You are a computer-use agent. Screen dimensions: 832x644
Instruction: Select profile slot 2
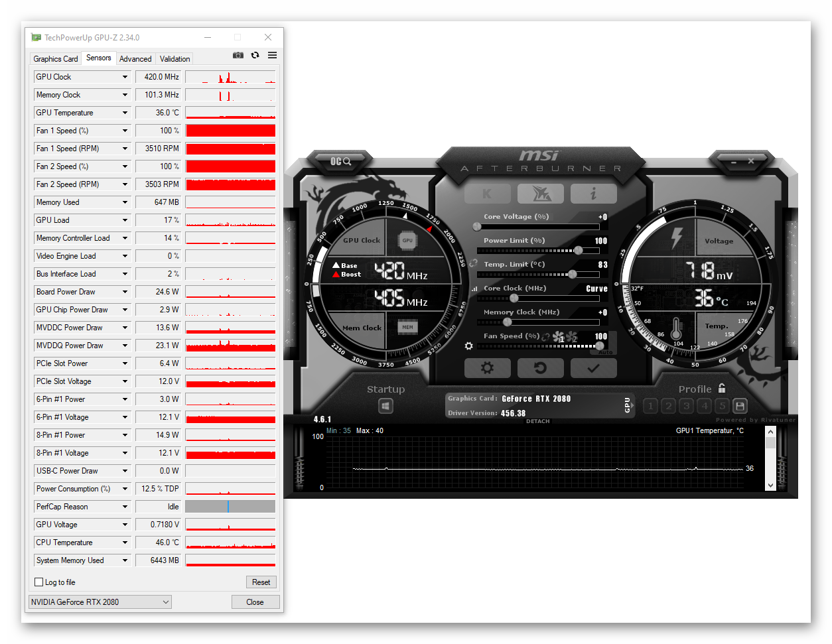click(669, 405)
